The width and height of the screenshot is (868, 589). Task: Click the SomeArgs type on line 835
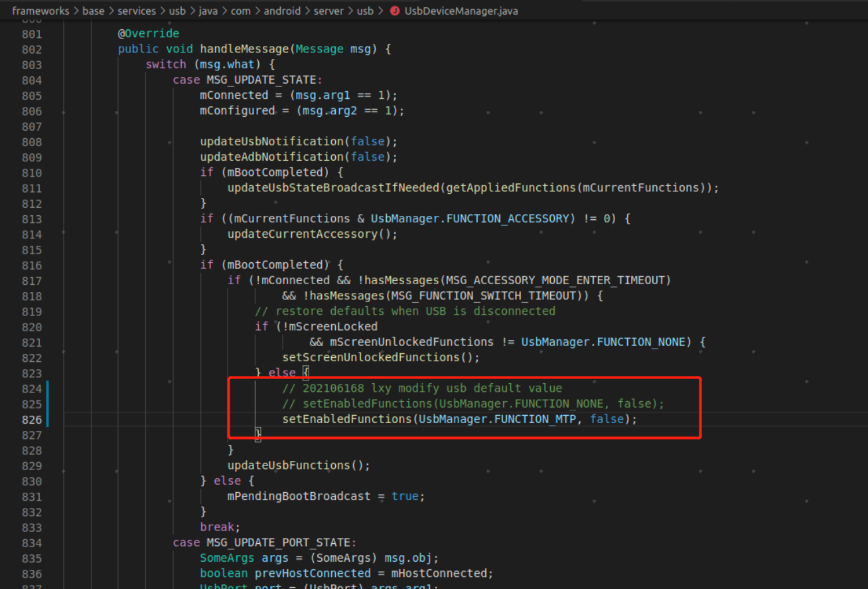coord(227,558)
